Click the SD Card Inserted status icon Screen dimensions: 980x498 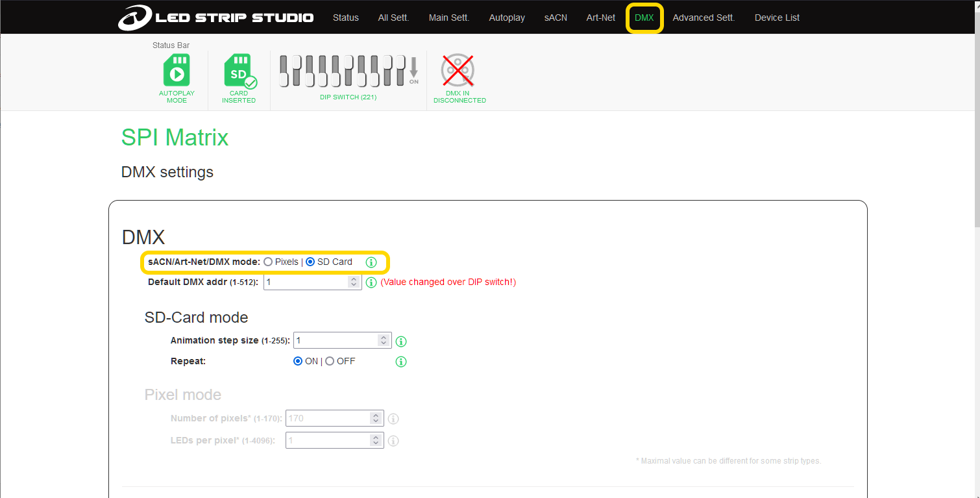coord(239,71)
